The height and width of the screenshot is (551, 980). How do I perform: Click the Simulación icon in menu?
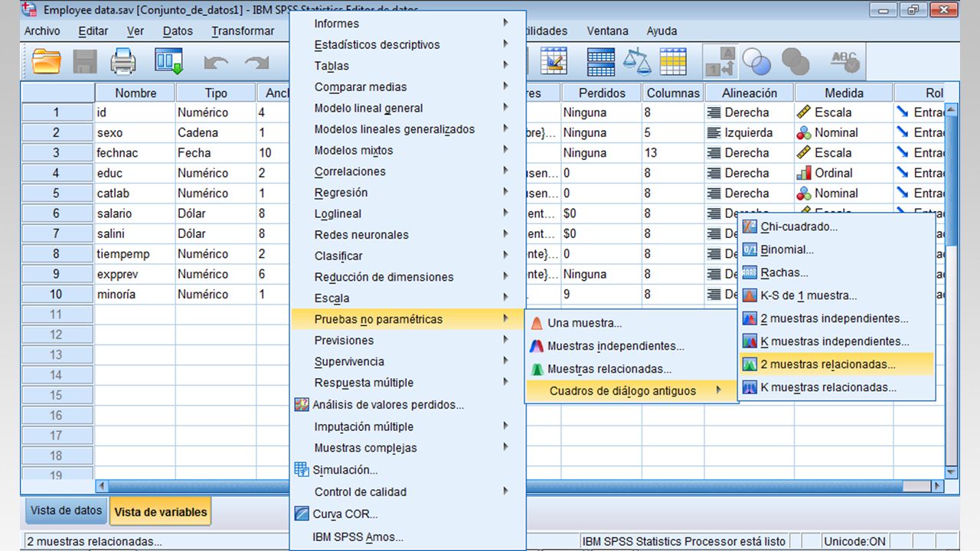coord(302,470)
